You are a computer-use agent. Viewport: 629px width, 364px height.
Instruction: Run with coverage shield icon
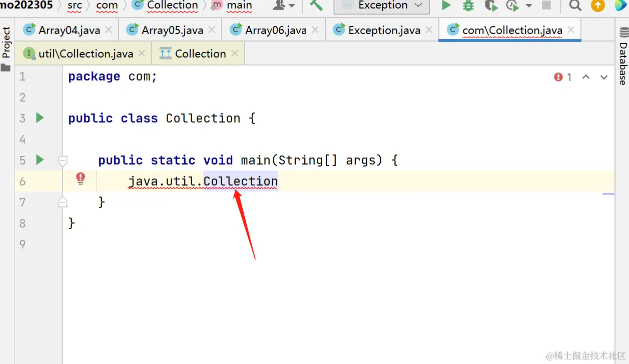(491, 5)
